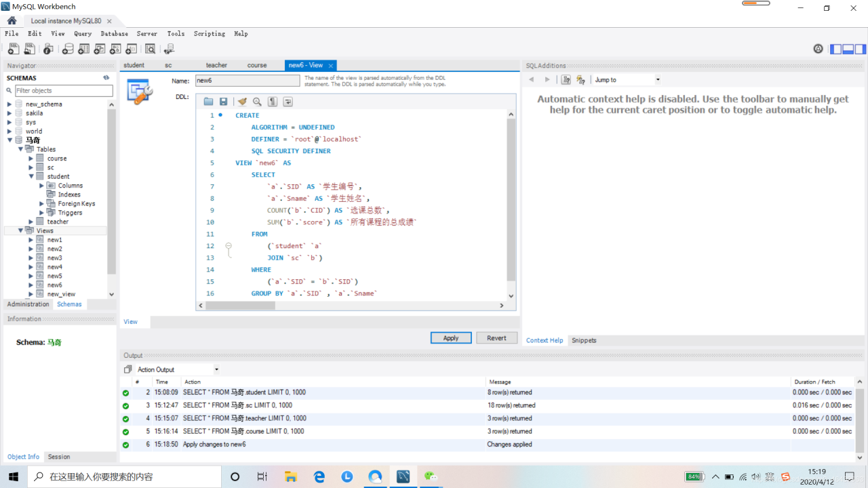Click the Revert button
The image size is (868, 488).
click(x=496, y=338)
